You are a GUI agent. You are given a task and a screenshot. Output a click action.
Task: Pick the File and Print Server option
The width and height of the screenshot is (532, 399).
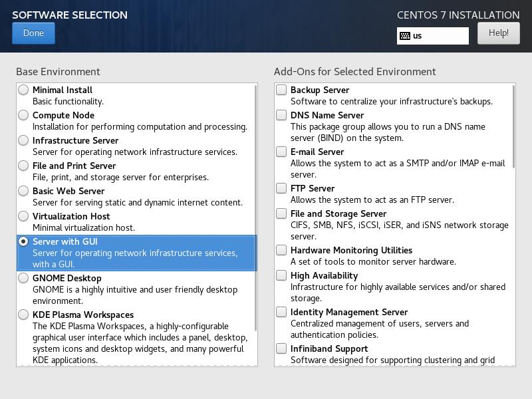click(x=24, y=166)
